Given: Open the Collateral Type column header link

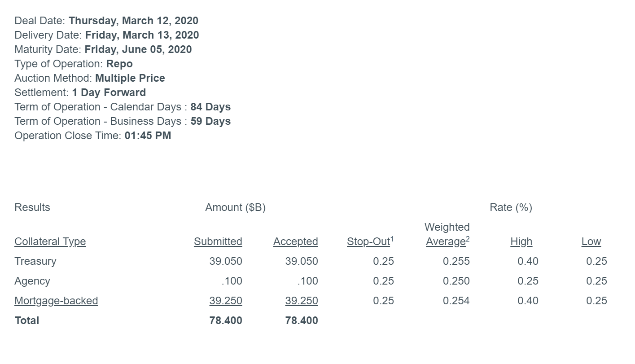Looking at the screenshot, I should (x=50, y=241).
